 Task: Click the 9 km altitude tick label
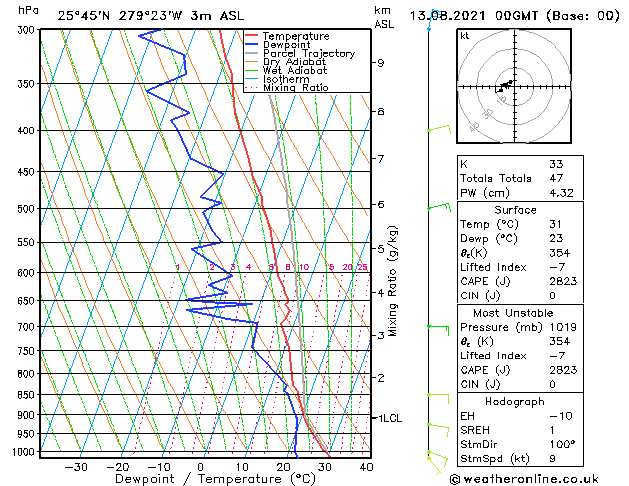click(x=380, y=63)
